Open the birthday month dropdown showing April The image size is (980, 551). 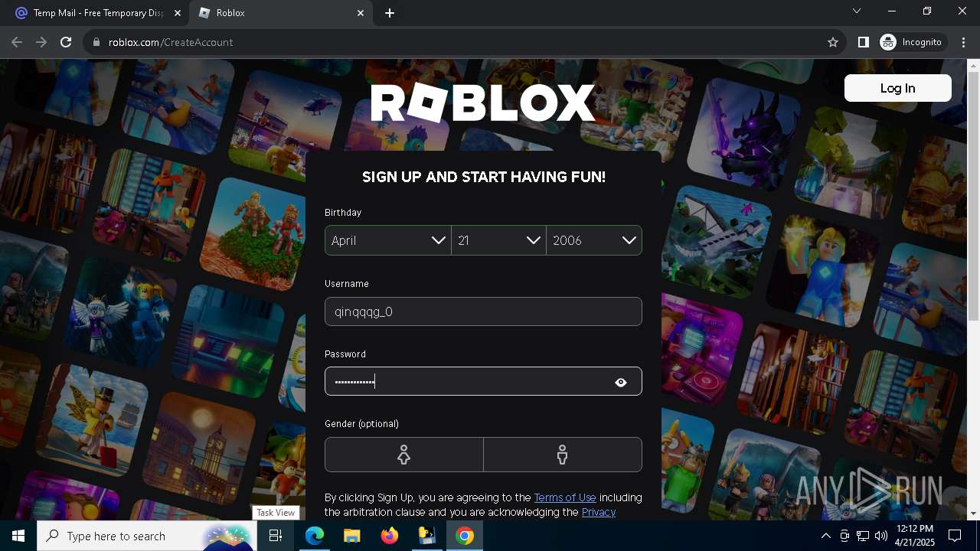coord(388,240)
